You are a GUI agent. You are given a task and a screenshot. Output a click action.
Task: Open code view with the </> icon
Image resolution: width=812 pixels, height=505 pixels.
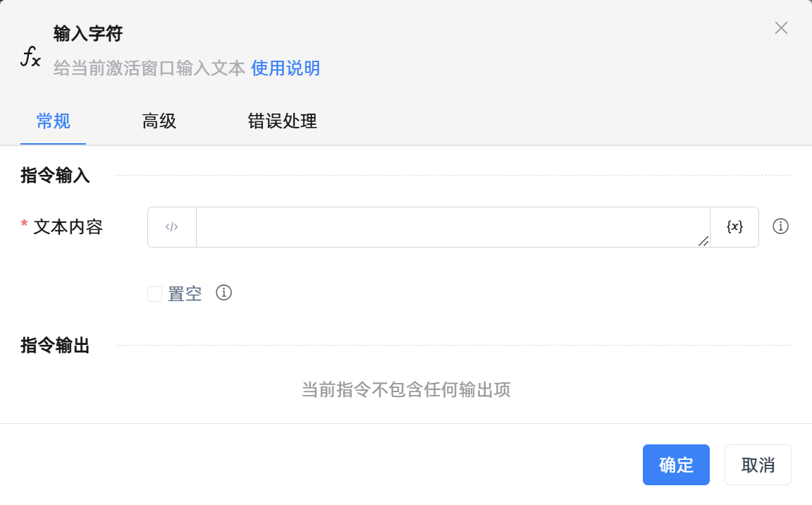pos(171,226)
